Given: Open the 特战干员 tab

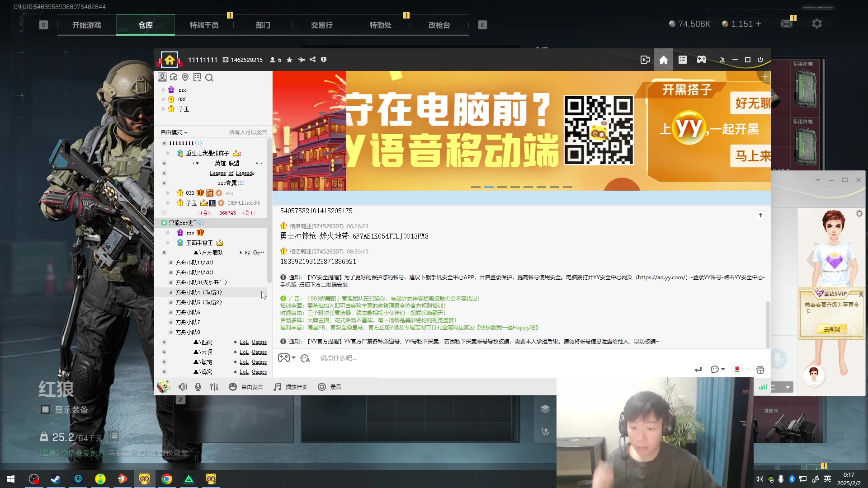Looking at the screenshot, I should coord(204,25).
